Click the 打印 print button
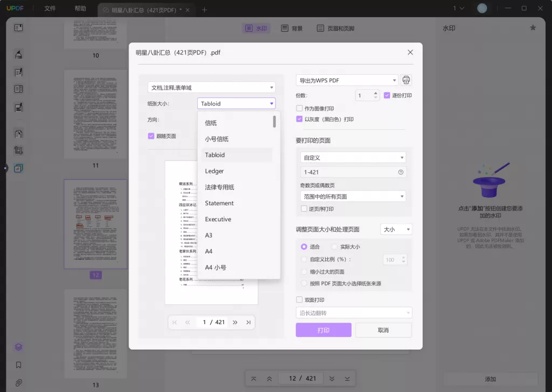Viewport: 552px width, 392px height. [323, 330]
